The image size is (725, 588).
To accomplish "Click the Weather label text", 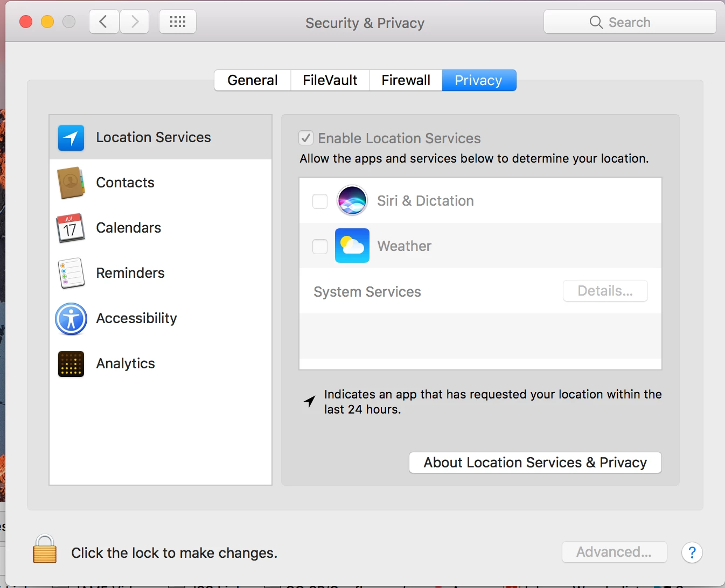I will (405, 246).
